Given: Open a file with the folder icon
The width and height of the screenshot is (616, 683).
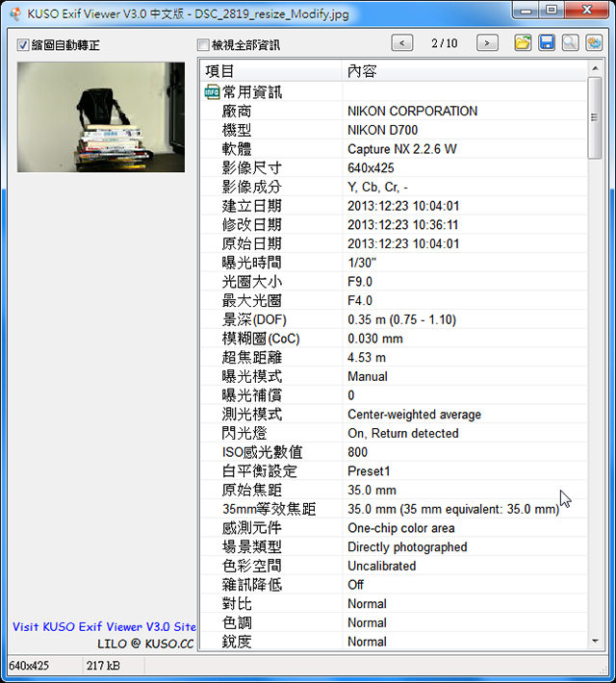Looking at the screenshot, I should click(x=523, y=43).
